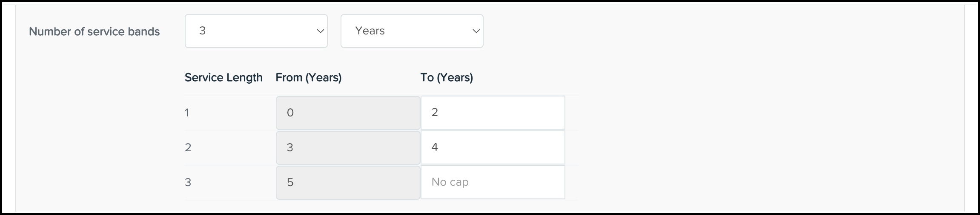Focus the To field containing 4
The width and height of the screenshot is (980, 215).
(493, 147)
